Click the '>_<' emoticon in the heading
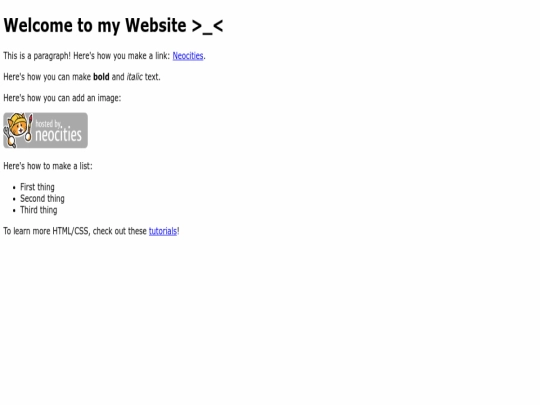This screenshot has width=540, height=405. click(207, 26)
